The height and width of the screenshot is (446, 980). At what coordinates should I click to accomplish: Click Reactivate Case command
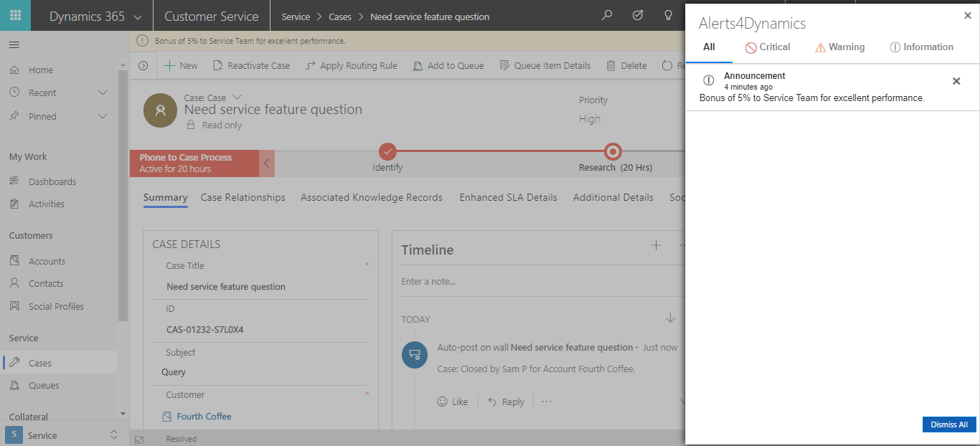(252, 65)
